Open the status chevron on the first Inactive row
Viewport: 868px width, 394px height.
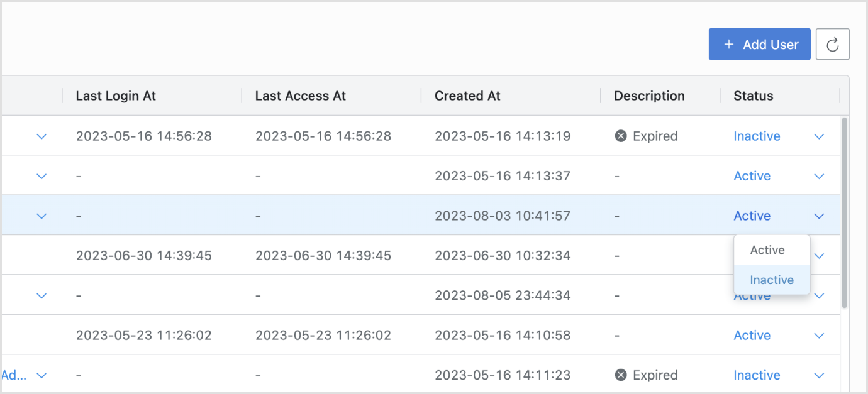tap(819, 136)
